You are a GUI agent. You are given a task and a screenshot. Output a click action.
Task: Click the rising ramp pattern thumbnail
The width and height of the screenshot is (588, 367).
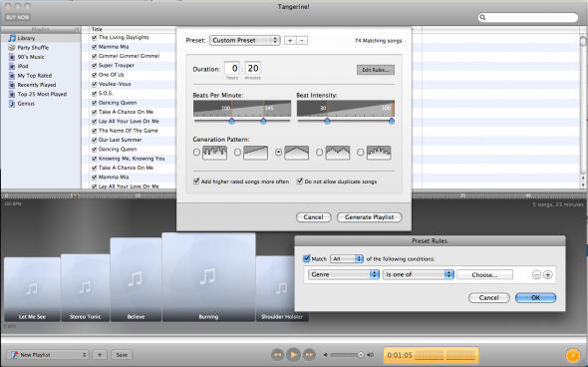[x=256, y=153]
